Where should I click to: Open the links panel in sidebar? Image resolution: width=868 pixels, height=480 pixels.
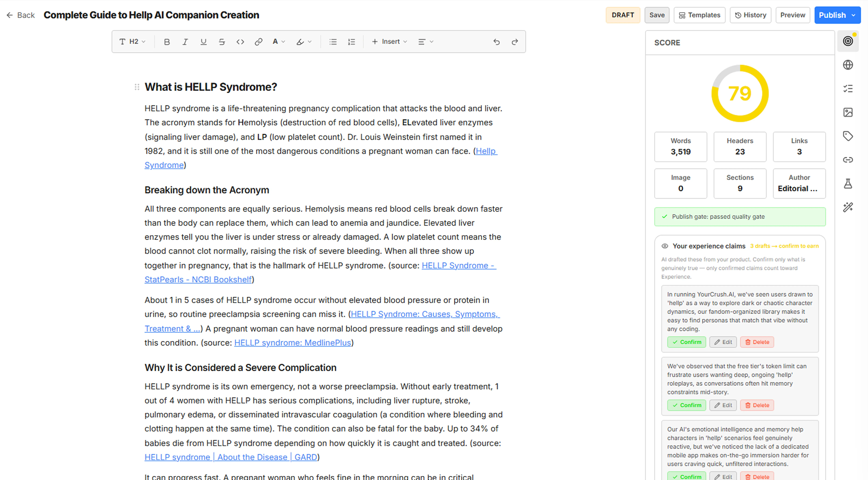(848, 160)
